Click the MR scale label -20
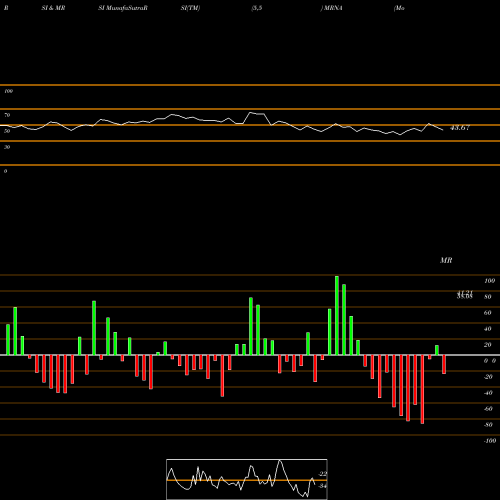Screen dimensions: 500x500 pyautogui.click(x=489, y=377)
